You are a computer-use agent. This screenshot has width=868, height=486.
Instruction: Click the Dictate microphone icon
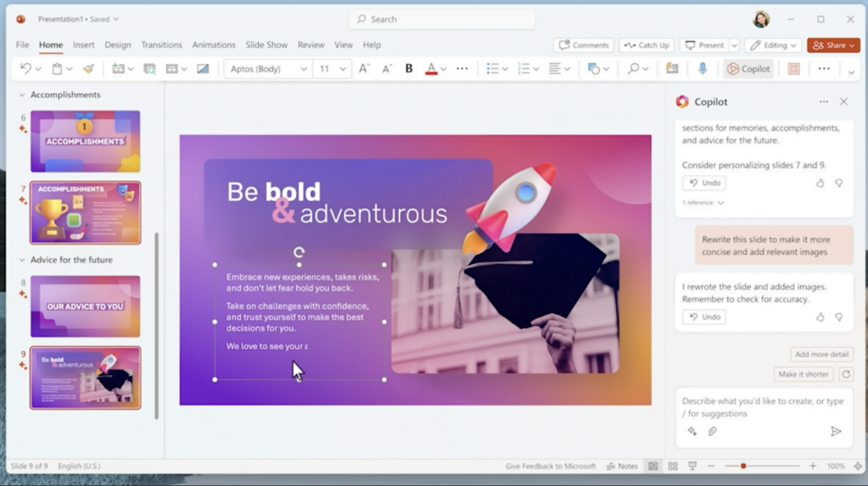pyautogui.click(x=703, y=69)
